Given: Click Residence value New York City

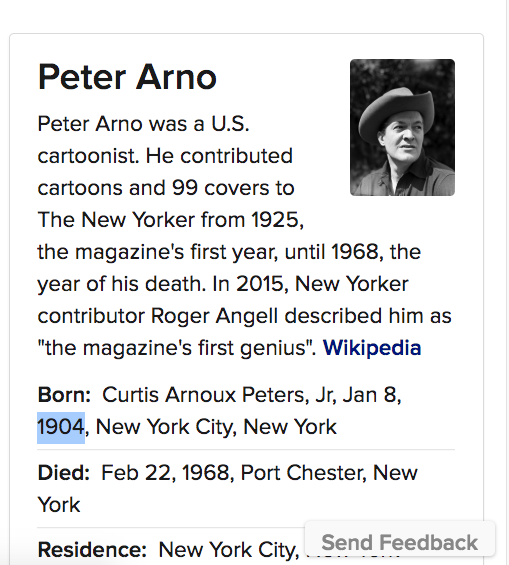Looking at the screenshot, I should click(x=229, y=550).
